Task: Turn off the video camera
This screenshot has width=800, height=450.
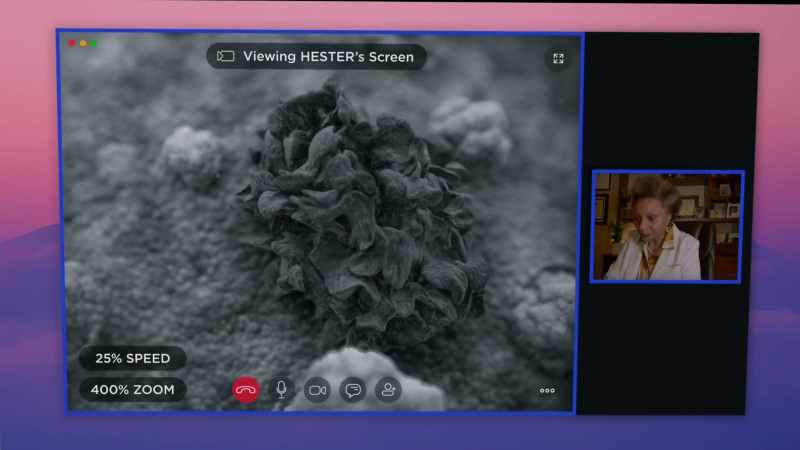Action: 317,390
